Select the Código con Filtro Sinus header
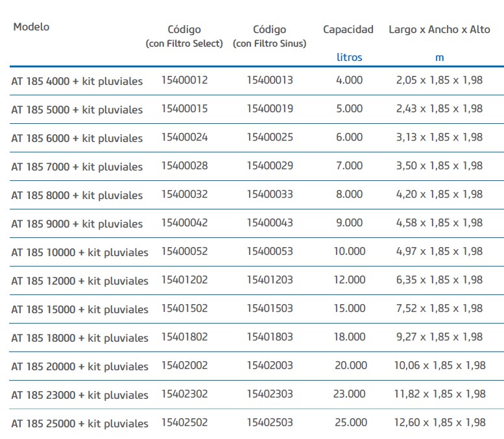 coord(269,36)
